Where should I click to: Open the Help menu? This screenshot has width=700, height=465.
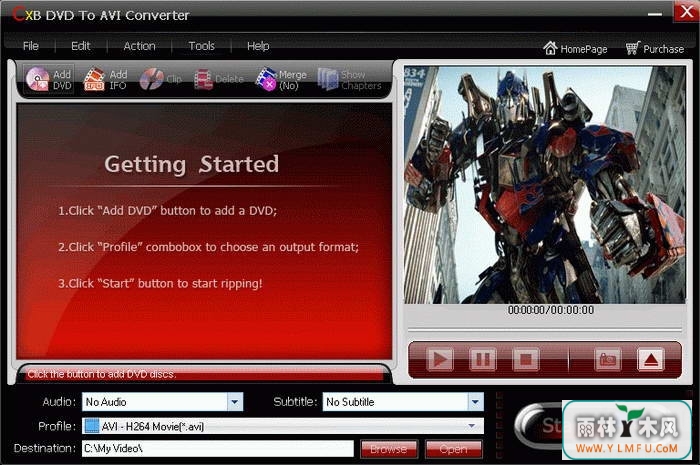258,46
